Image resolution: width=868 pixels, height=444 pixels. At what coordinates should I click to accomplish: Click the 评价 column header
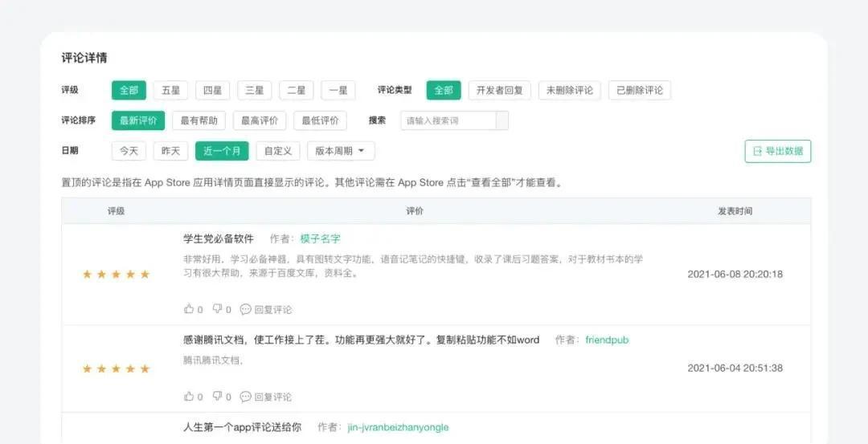pos(415,211)
